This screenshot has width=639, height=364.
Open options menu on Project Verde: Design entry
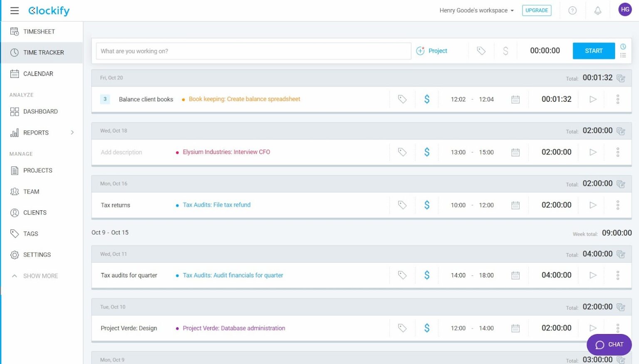pos(618,328)
